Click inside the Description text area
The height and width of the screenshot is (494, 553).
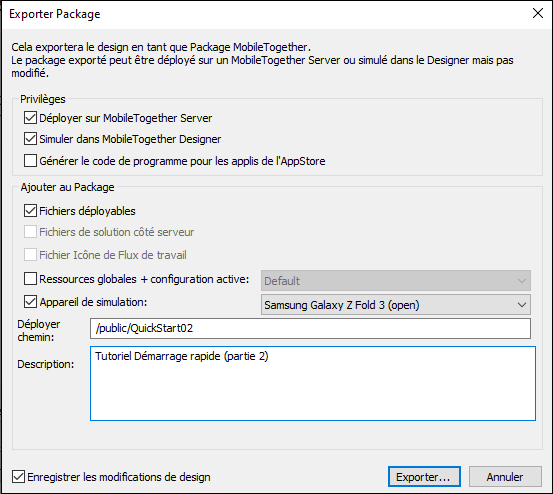pos(313,384)
